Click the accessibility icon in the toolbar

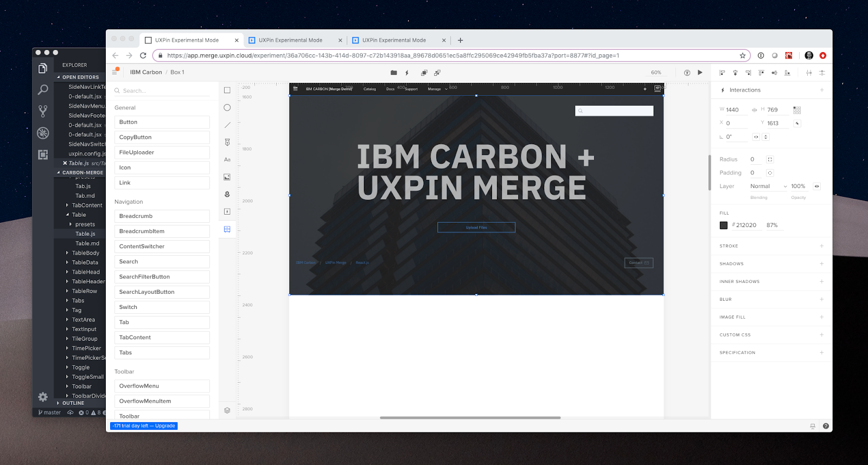click(687, 73)
